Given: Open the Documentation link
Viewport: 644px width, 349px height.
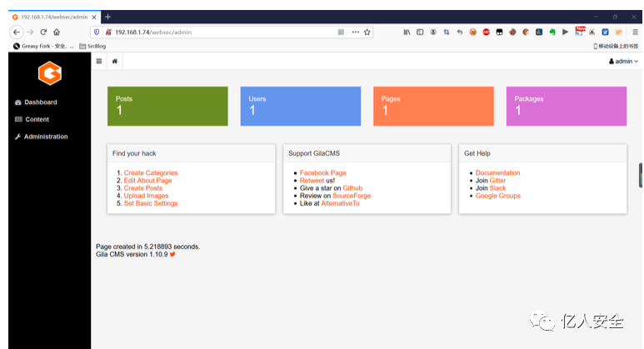Looking at the screenshot, I should pos(497,173).
